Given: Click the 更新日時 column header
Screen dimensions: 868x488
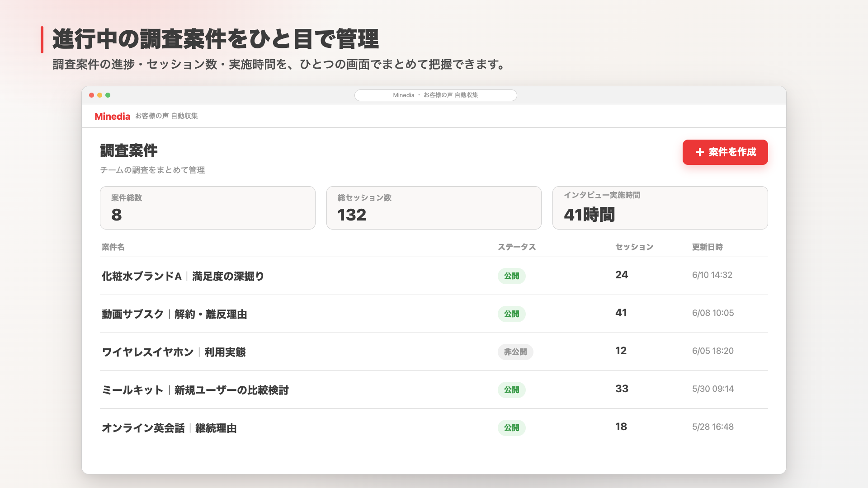Looking at the screenshot, I should 708,247.
